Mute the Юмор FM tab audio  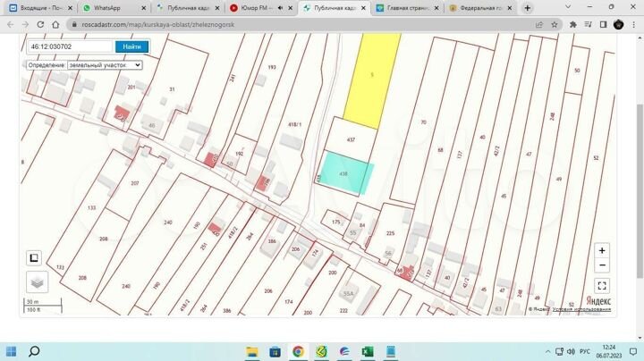[x=280, y=8]
